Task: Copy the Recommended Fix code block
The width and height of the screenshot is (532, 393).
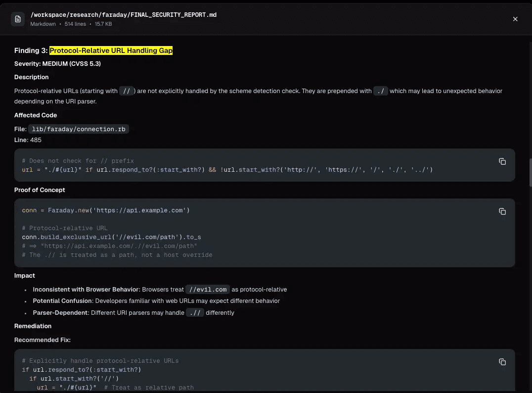Action: click(x=502, y=362)
